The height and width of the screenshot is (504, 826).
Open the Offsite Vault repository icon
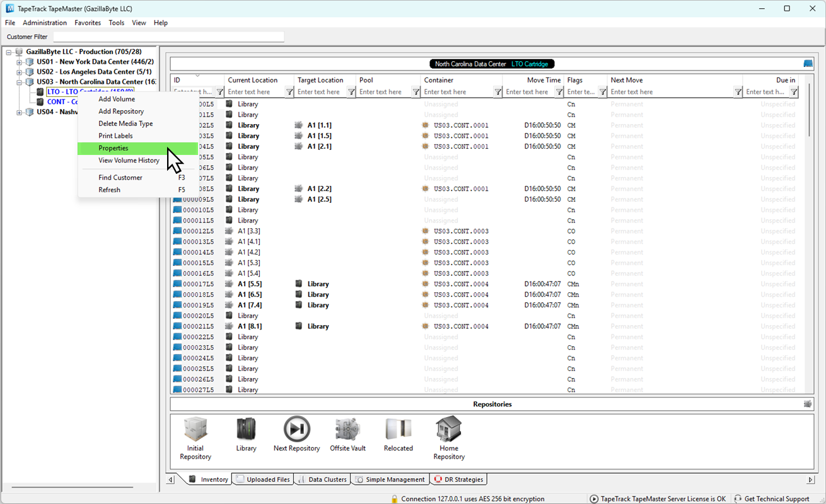point(347,429)
